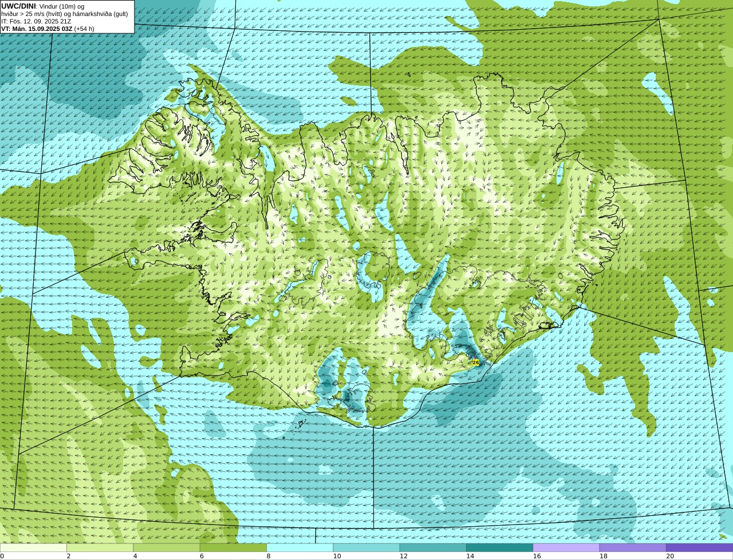
Task: Click the 'UWC/DINI: Vindur (10m) og' title line
Action: [43, 6]
